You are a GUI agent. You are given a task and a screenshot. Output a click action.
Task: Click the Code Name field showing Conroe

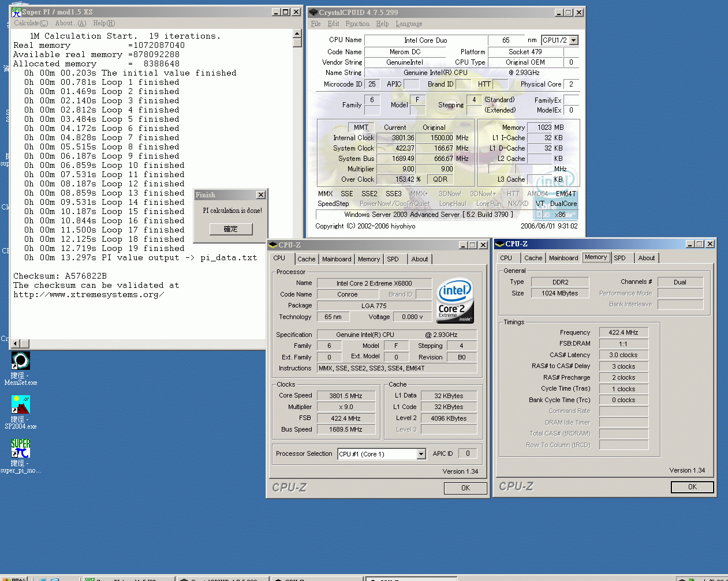click(348, 294)
